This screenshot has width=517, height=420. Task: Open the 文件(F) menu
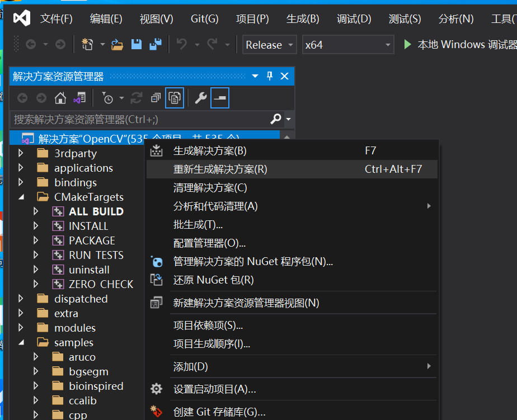pos(57,19)
